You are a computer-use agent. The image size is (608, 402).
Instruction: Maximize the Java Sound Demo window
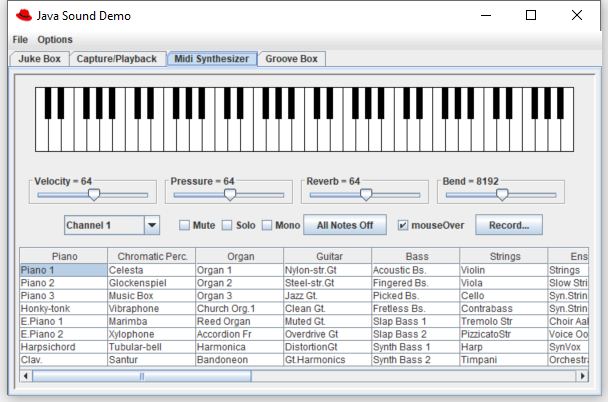coord(531,16)
